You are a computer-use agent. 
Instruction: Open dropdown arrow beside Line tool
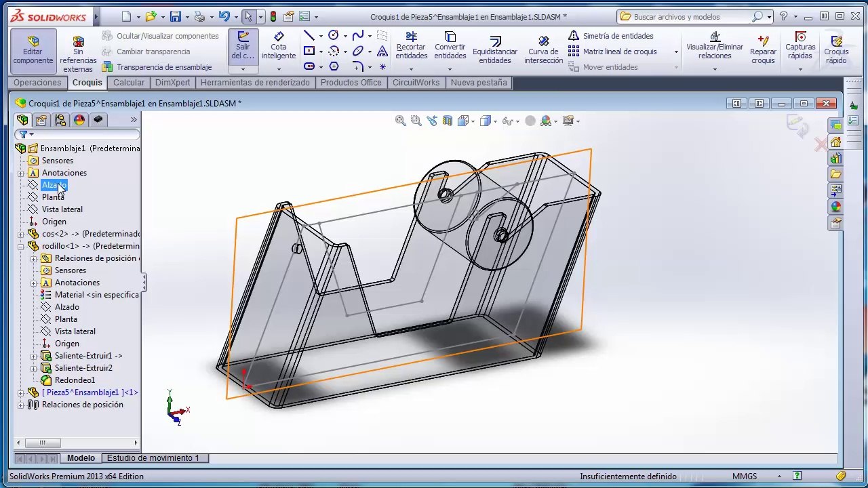pyautogui.click(x=321, y=36)
